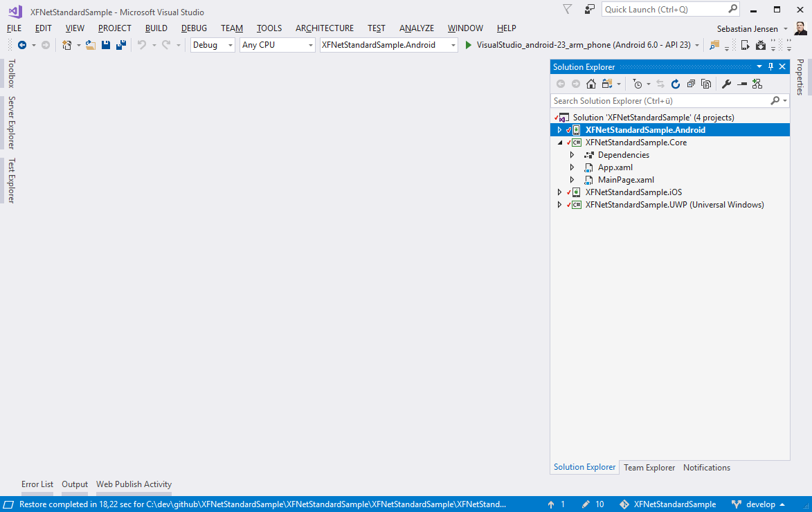Refresh the Solution Explorer tree
Screen dimensions: 812x512
coord(676,84)
